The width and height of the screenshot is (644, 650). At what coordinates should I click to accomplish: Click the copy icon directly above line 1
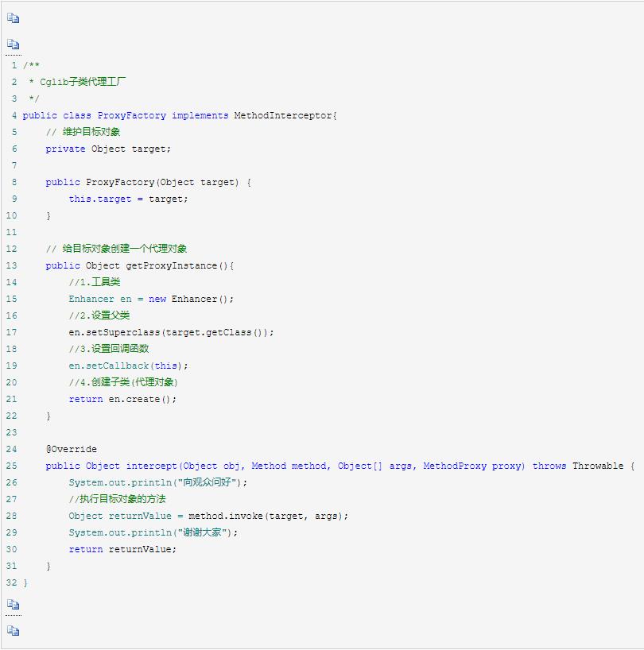[x=14, y=44]
